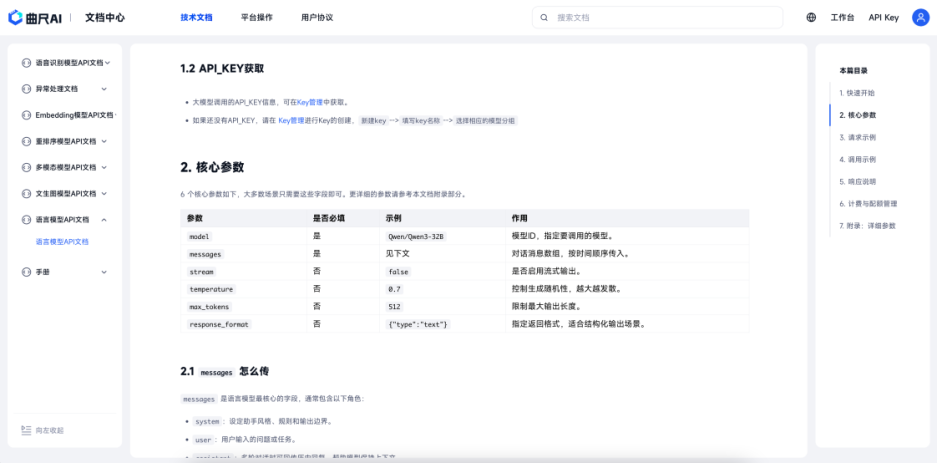Expand the 异常处理文档 chevron
The width and height of the screenshot is (937, 463).
[103, 89]
